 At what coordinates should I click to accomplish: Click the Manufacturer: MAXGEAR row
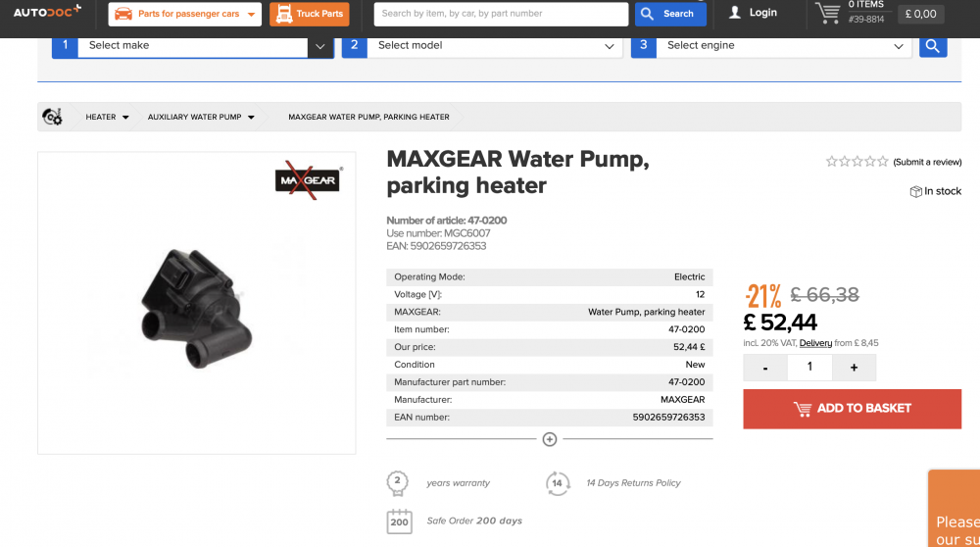click(550, 399)
